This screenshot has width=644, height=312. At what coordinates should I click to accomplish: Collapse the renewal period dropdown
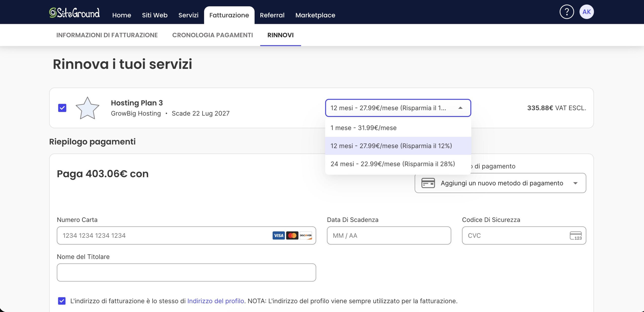pyautogui.click(x=398, y=108)
